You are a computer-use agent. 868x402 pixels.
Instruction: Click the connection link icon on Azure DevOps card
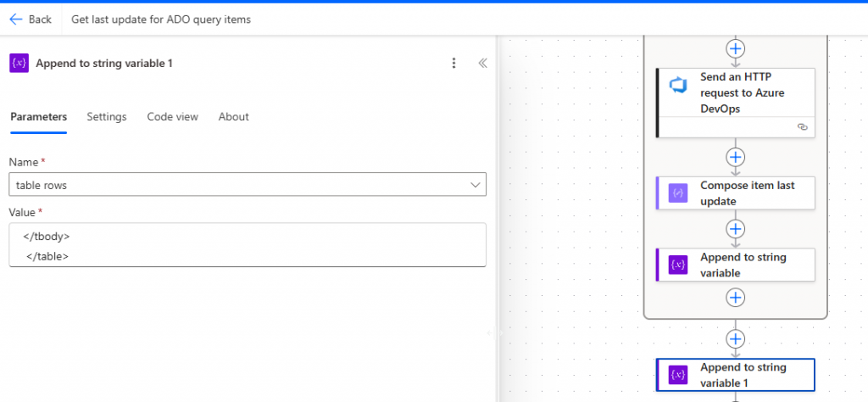[x=802, y=127]
